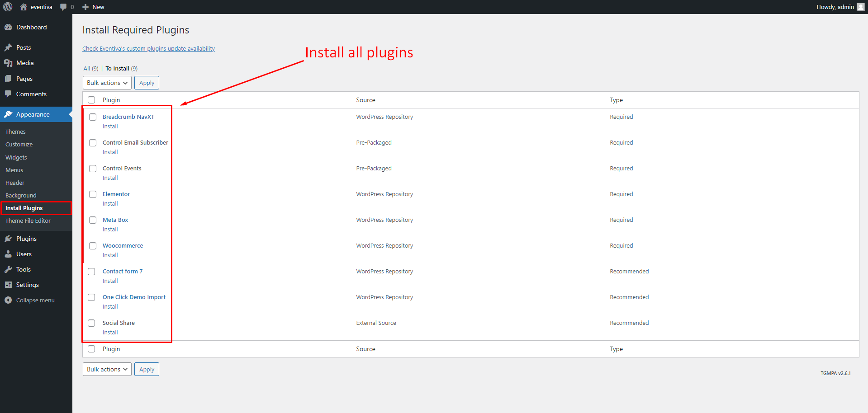Open the Themes submenu item

point(15,131)
